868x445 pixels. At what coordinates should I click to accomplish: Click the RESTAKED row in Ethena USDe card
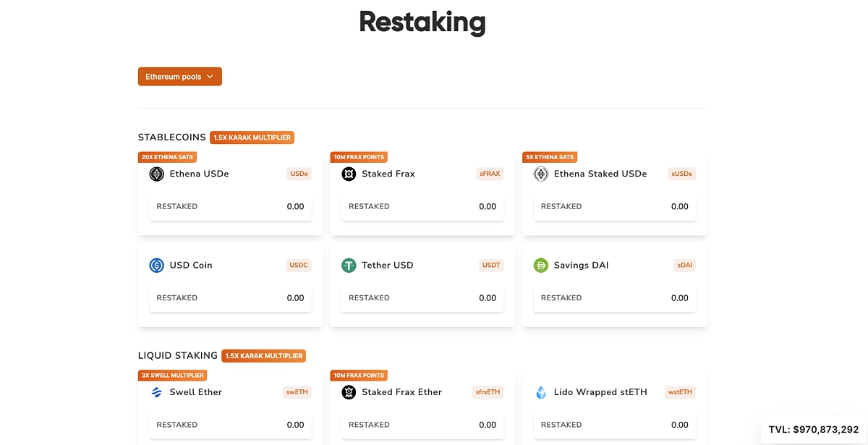click(231, 207)
